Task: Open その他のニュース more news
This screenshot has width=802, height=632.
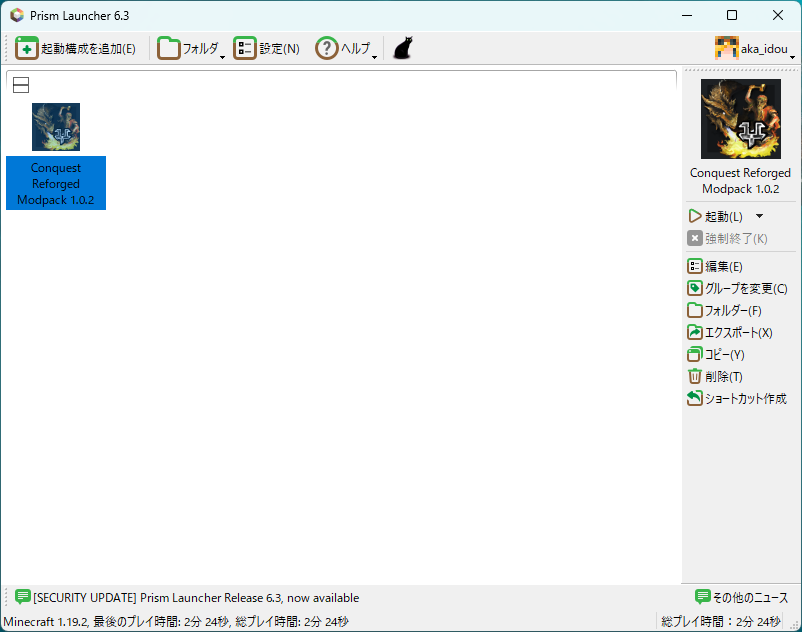Action: 742,597
